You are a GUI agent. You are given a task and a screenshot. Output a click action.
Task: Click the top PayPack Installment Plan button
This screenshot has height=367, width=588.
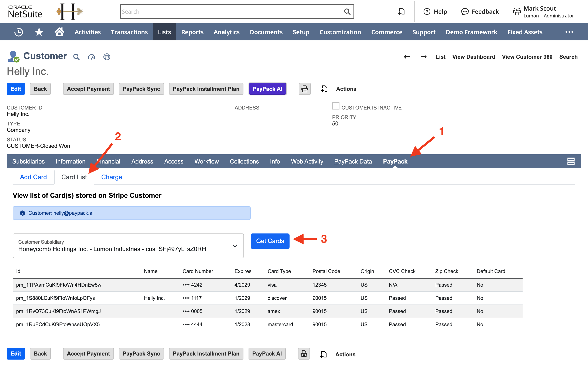point(206,89)
